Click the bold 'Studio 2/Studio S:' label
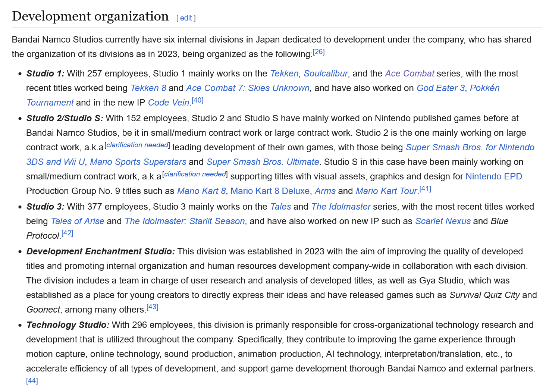Image resolution: width=546 pixels, height=392 pixels. [65, 118]
